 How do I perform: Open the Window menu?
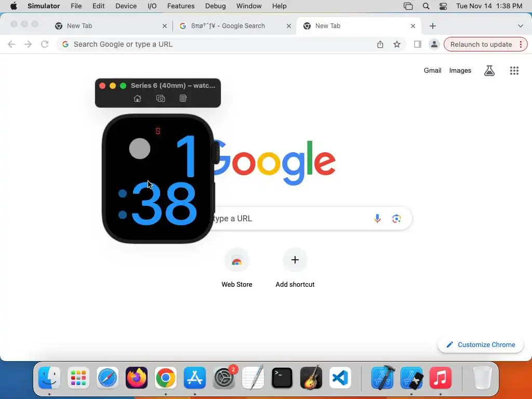click(249, 6)
